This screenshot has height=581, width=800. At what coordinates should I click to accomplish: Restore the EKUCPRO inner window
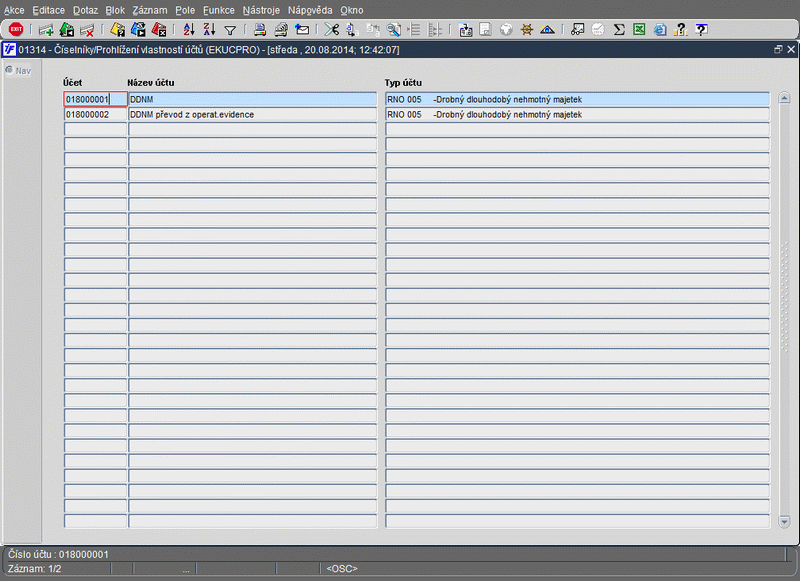click(x=778, y=49)
